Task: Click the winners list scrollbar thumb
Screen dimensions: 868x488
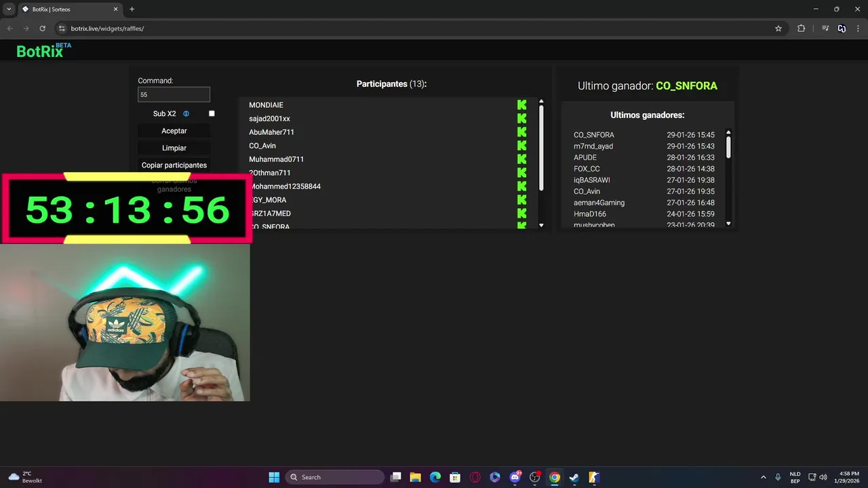Action: point(729,147)
